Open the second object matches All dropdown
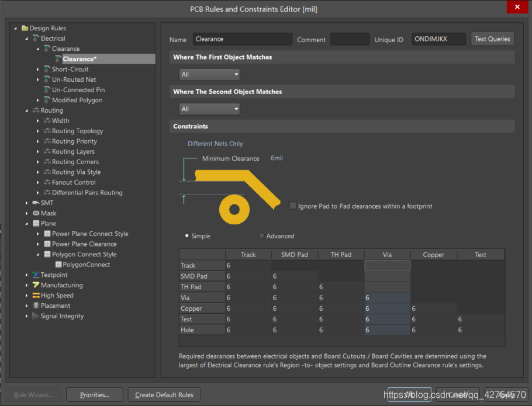The width and height of the screenshot is (532, 406). (209, 109)
